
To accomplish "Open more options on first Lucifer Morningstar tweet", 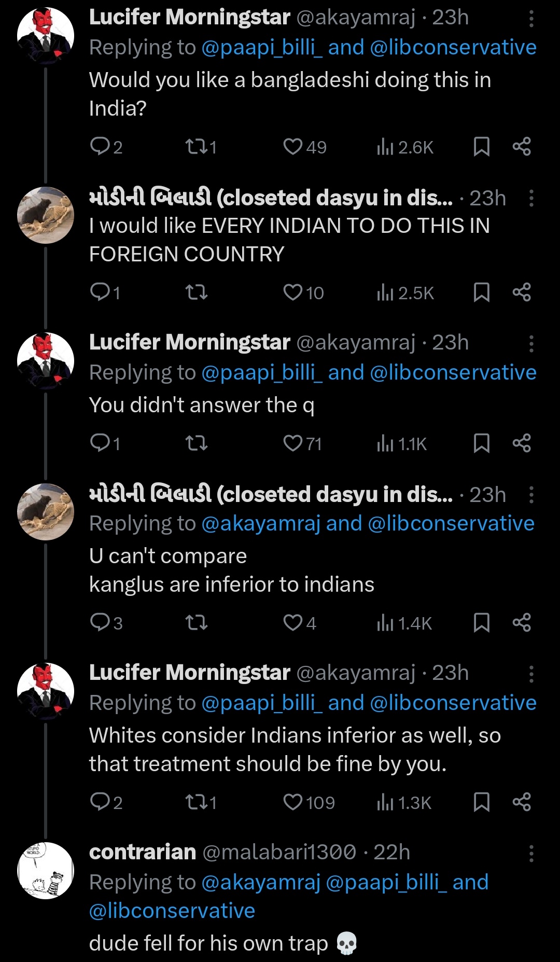I will [x=531, y=19].
